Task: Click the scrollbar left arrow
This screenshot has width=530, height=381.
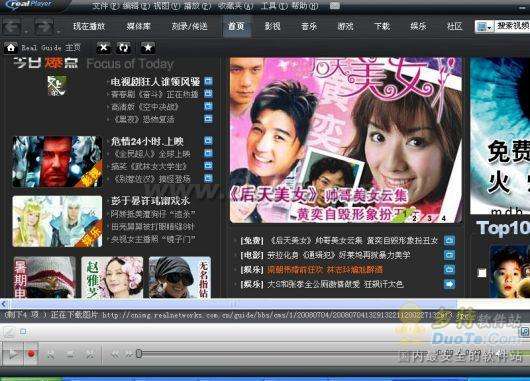Action: [x=4, y=304]
